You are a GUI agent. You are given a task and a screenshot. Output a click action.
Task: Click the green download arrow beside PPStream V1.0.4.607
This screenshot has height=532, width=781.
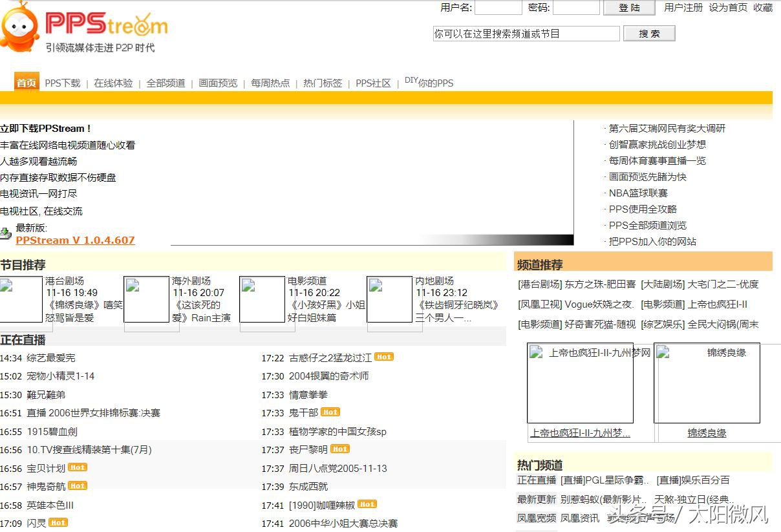pyautogui.click(x=6, y=234)
